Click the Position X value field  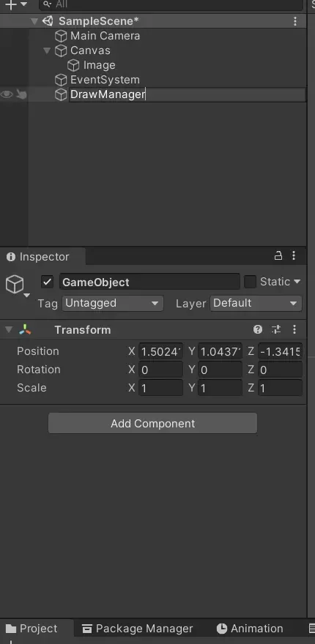160,351
